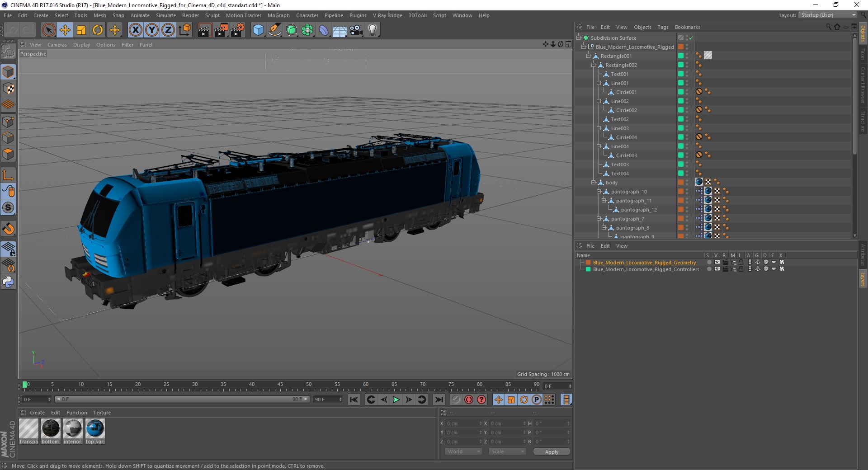Image resolution: width=868 pixels, height=470 pixels.
Task: Click the Controllers layer color swatch
Action: tap(588, 269)
